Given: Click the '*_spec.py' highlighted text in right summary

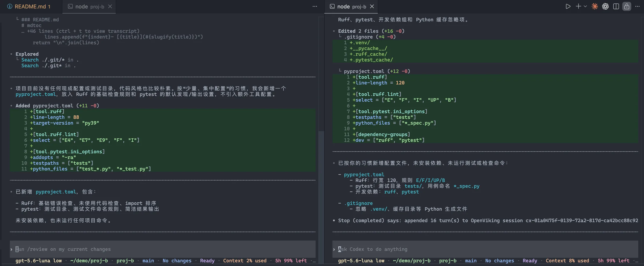Looking at the screenshot, I should (466, 186).
